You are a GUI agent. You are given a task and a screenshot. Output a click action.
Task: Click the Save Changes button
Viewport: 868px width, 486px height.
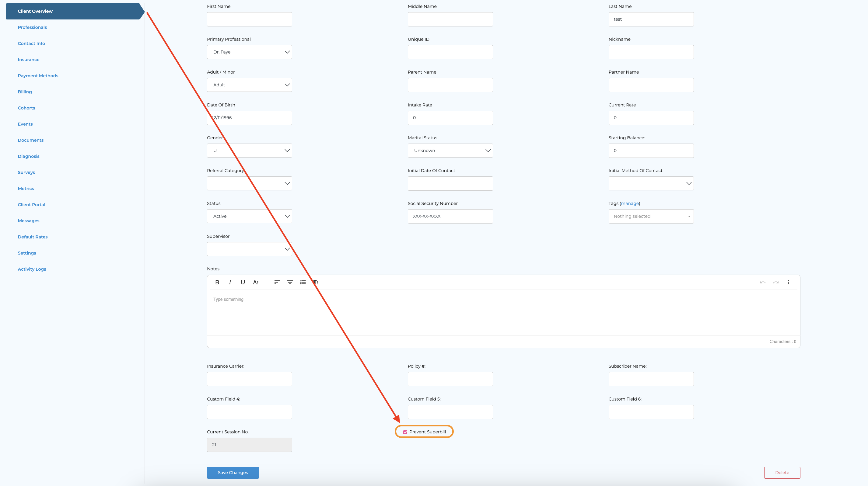tap(233, 473)
